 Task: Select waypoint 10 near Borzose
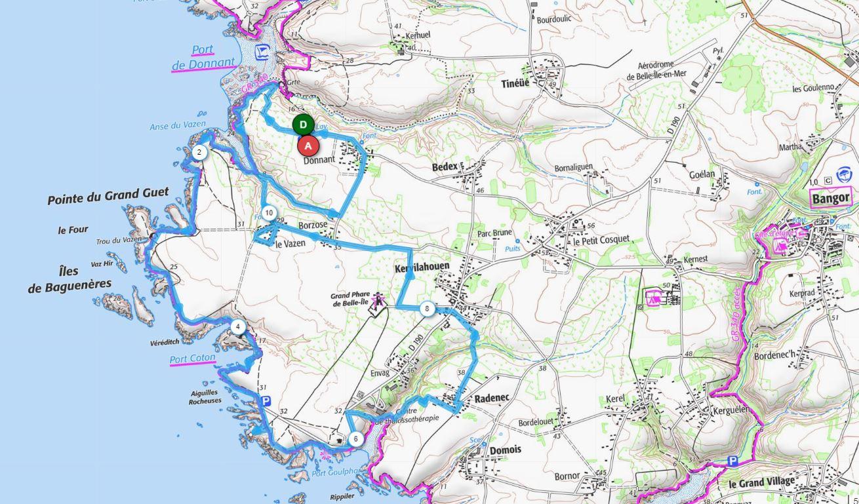269,213
